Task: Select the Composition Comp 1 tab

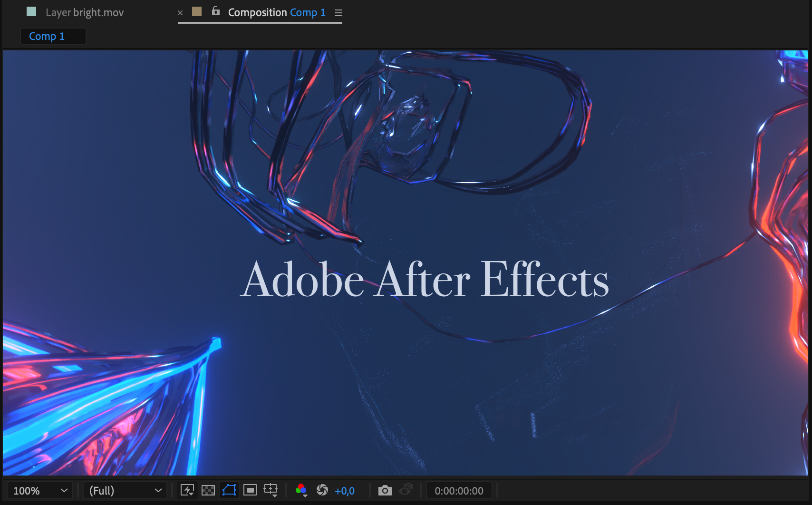Action: (277, 12)
